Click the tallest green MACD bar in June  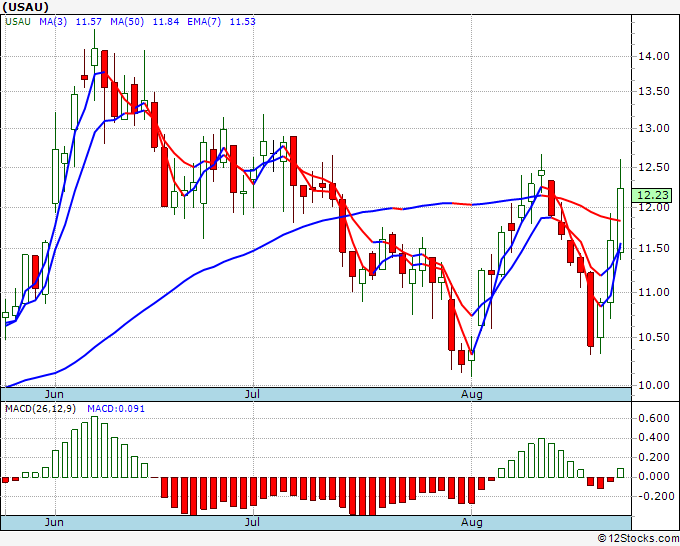click(95, 447)
